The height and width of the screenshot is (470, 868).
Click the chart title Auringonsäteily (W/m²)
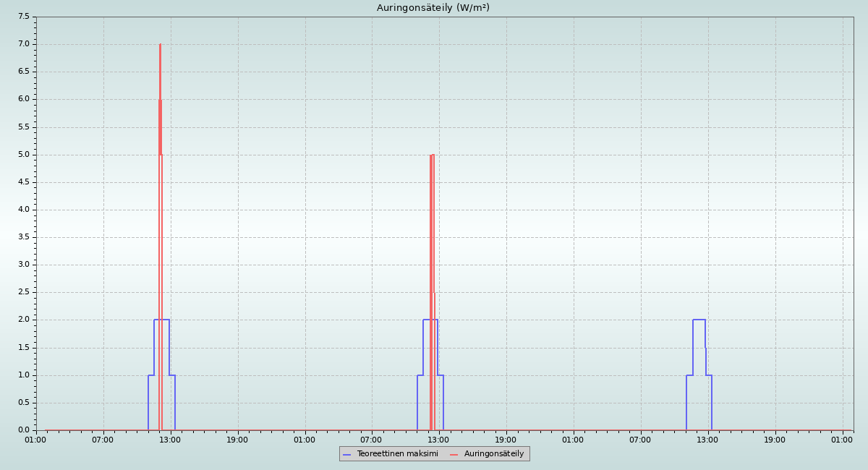pyautogui.click(x=433, y=8)
